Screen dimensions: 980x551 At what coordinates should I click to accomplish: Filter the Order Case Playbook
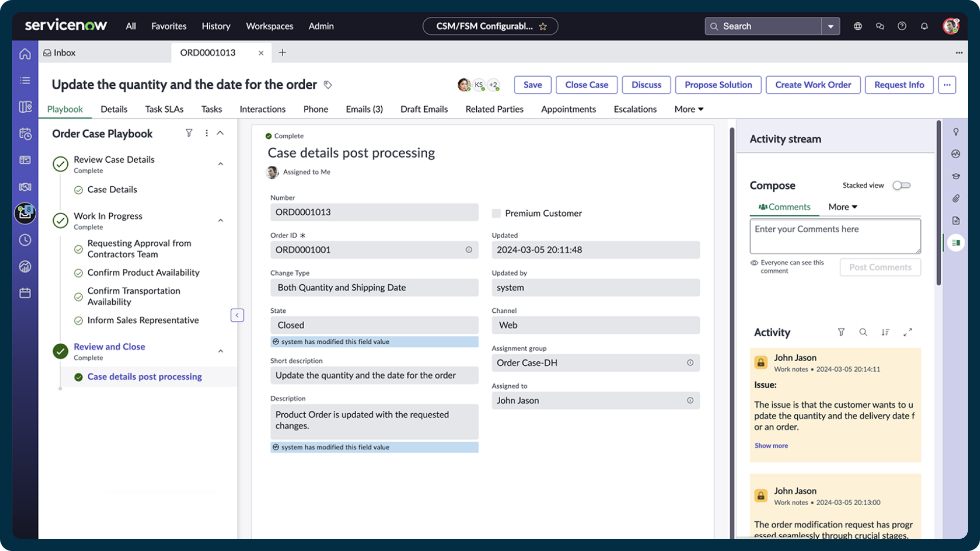point(189,133)
